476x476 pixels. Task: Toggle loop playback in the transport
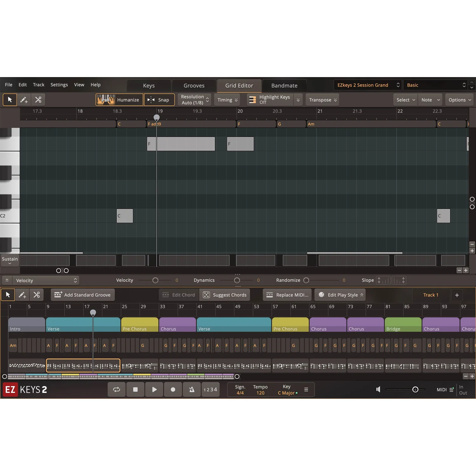pos(116,389)
